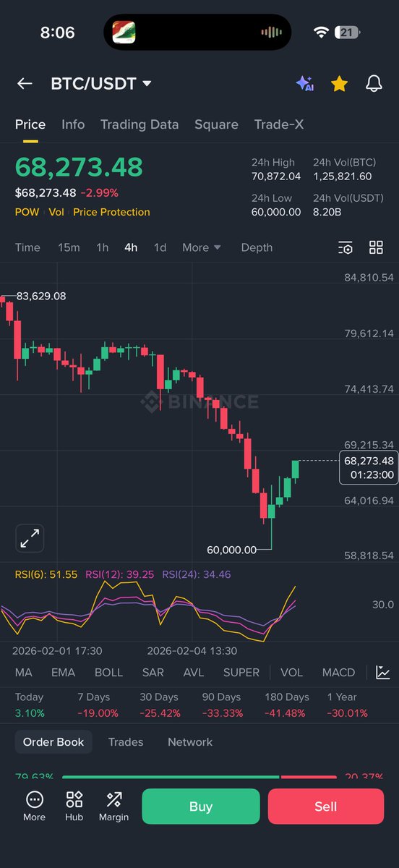Tap the Price Protection tag
This screenshot has height=868, width=399.
[x=111, y=212]
